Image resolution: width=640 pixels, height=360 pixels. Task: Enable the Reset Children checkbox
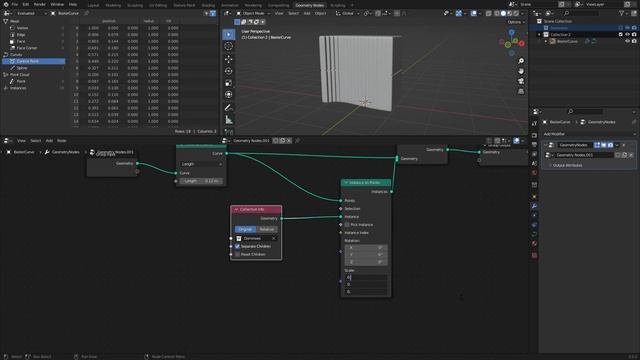tap(238, 254)
